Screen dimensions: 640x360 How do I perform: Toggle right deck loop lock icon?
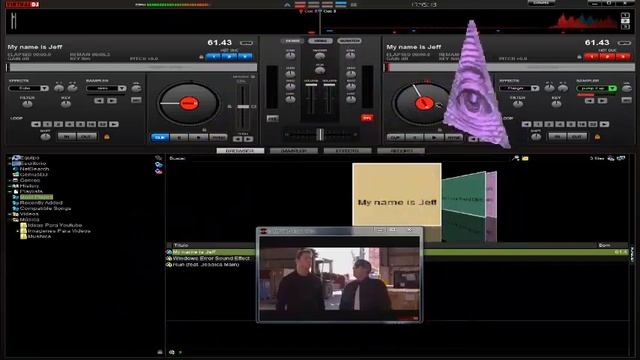pos(597,137)
